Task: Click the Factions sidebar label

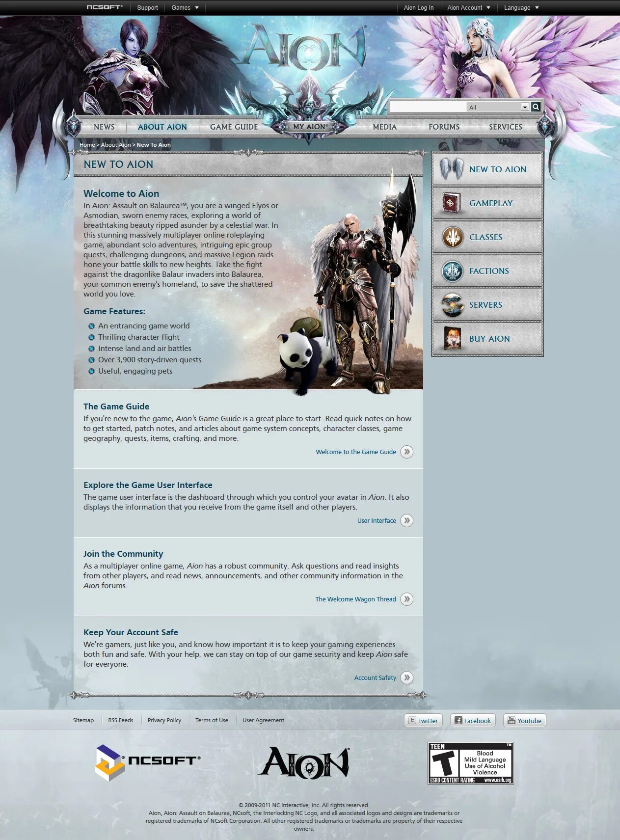Action: click(x=489, y=271)
